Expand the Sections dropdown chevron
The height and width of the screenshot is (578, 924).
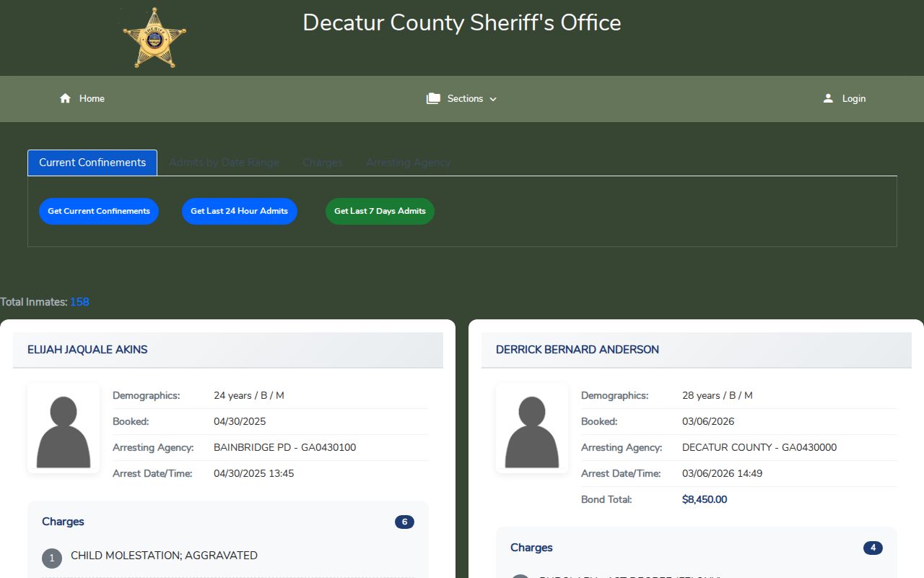tap(493, 99)
